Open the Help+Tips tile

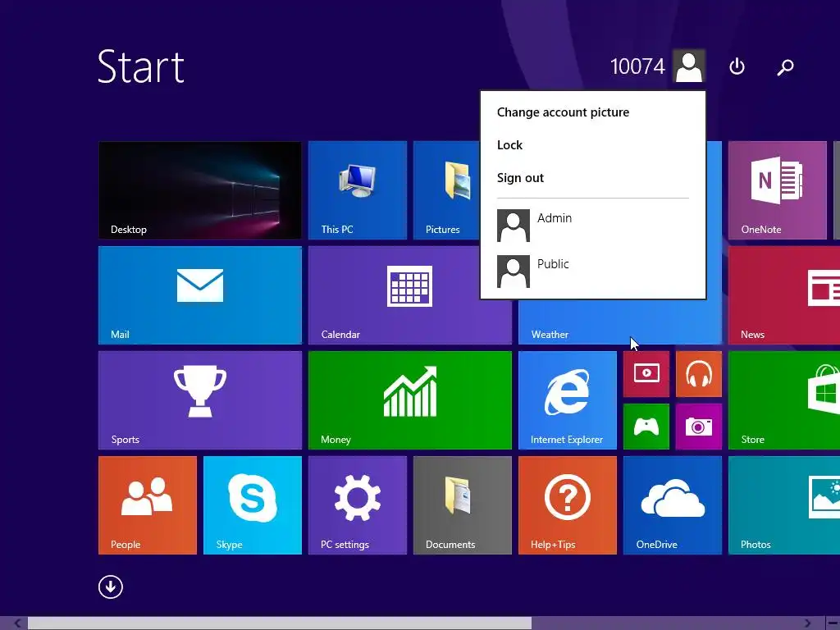(x=568, y=505)
